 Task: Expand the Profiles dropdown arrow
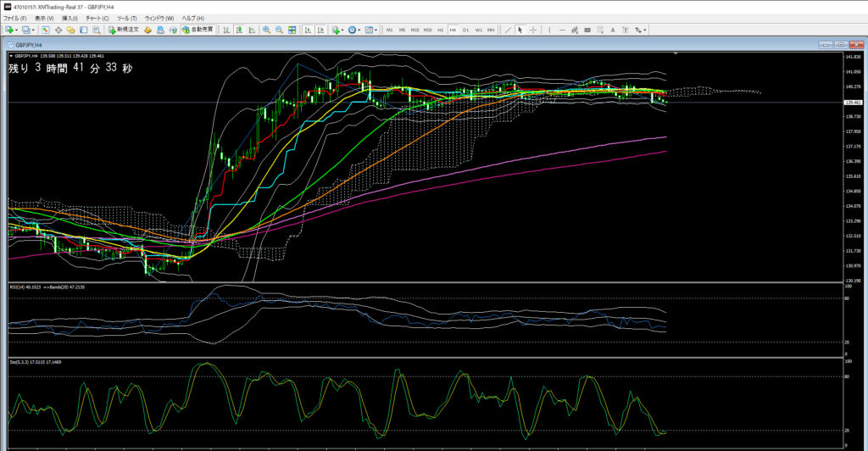(x=33, y=30)
